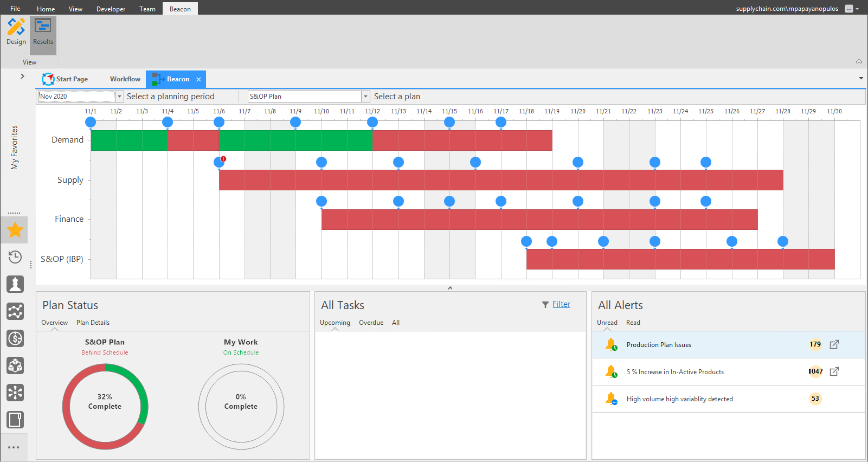Open the Developer ribbon tab
This screenshot has width=868, height=462.
click(111, 9)
